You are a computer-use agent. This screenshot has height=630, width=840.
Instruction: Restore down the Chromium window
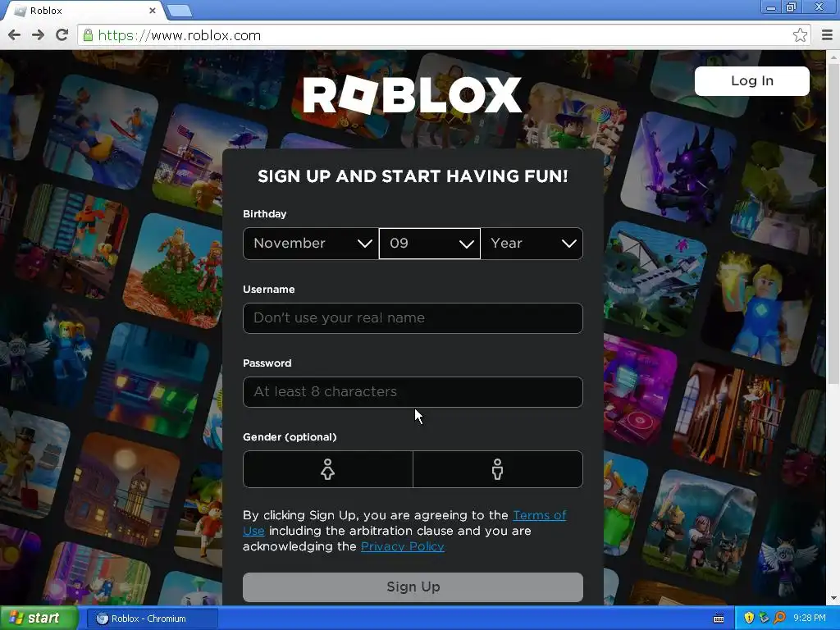(792, 7)
